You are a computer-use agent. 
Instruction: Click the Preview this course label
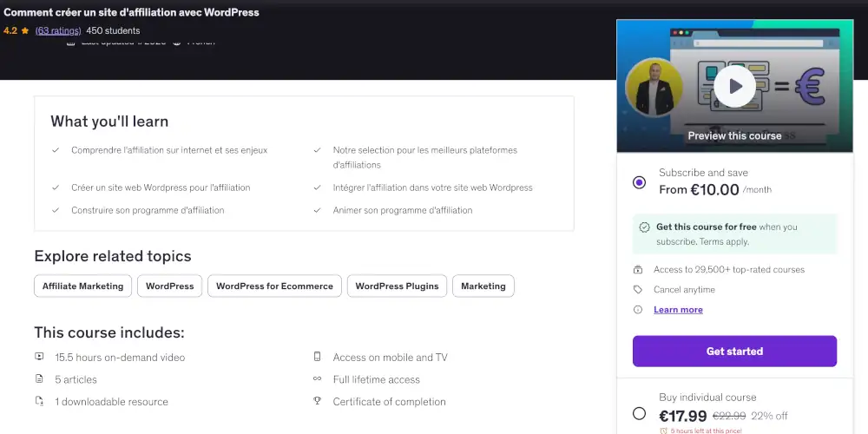[x=734, y=135]
